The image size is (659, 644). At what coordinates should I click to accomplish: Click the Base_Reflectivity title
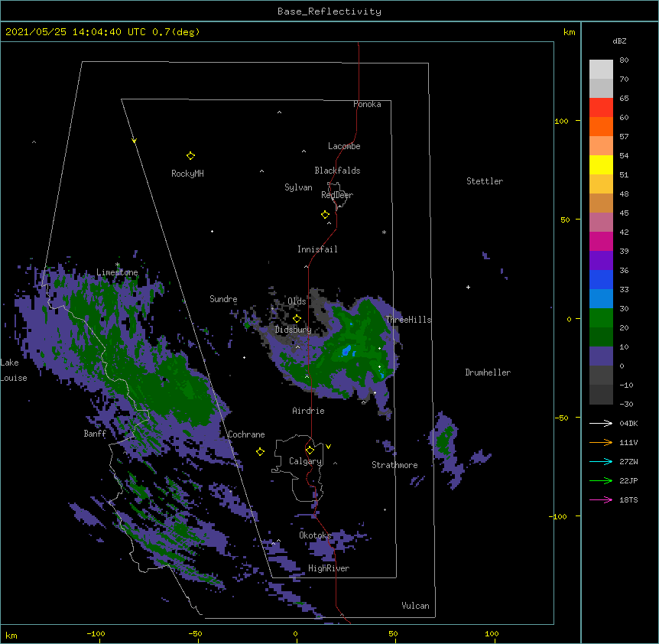point(329,11)
